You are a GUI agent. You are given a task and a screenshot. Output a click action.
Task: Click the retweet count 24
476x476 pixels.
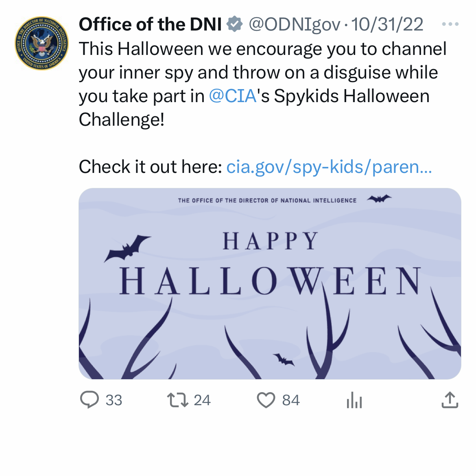(202, 400)
